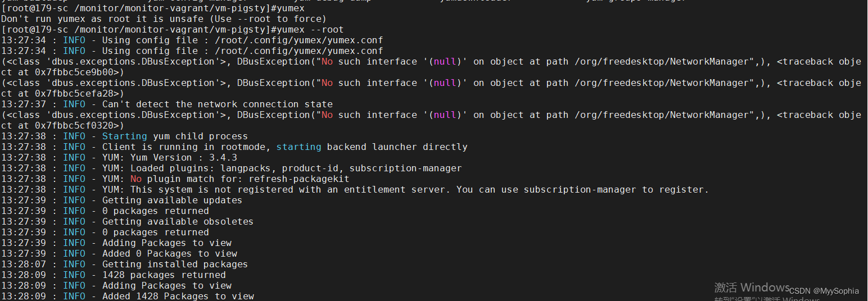The width and height of the screenshot is (868, 301).
Task: Click the "1428 packages returned" line
Action: [164, 275]
